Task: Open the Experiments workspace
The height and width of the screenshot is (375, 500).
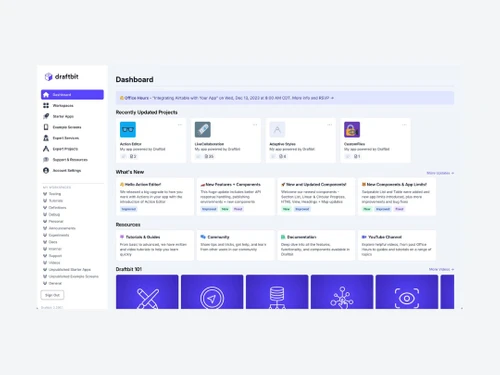Action: pos(59,235)
